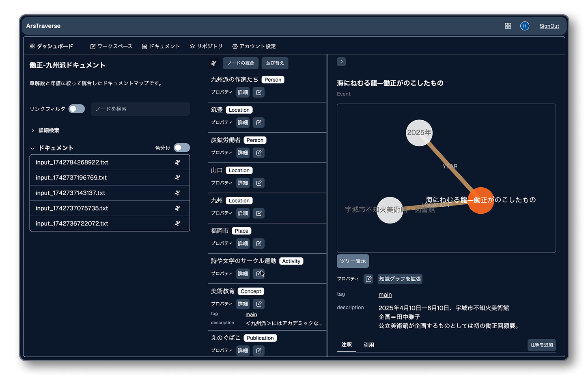
Task: Click the graph icon beside input_1742736722072.txt
Action: [177, 223]
